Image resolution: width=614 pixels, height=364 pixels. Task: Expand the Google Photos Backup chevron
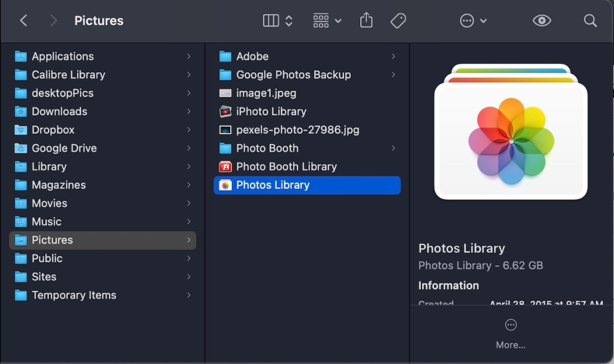(393, 75)
